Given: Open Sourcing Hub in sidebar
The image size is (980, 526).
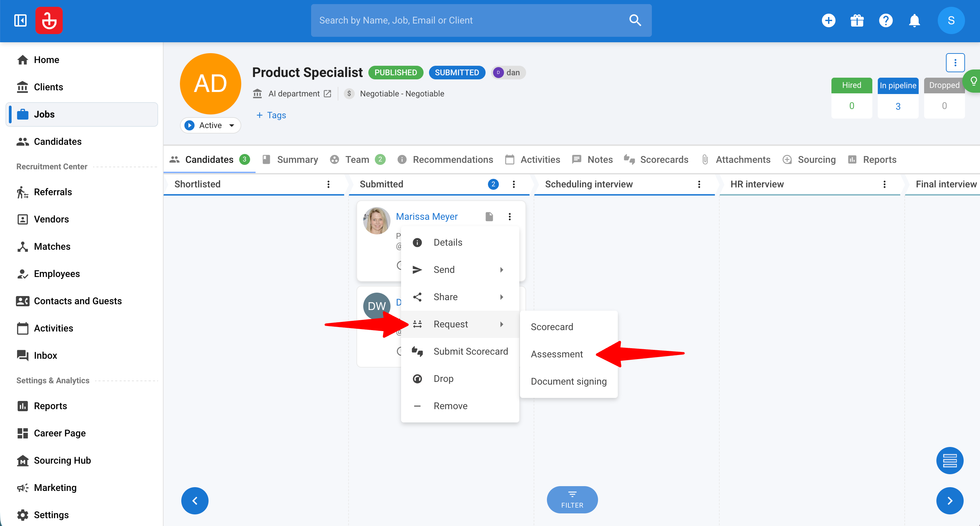Looking at the screenshot, I should (x=82, y=460).
